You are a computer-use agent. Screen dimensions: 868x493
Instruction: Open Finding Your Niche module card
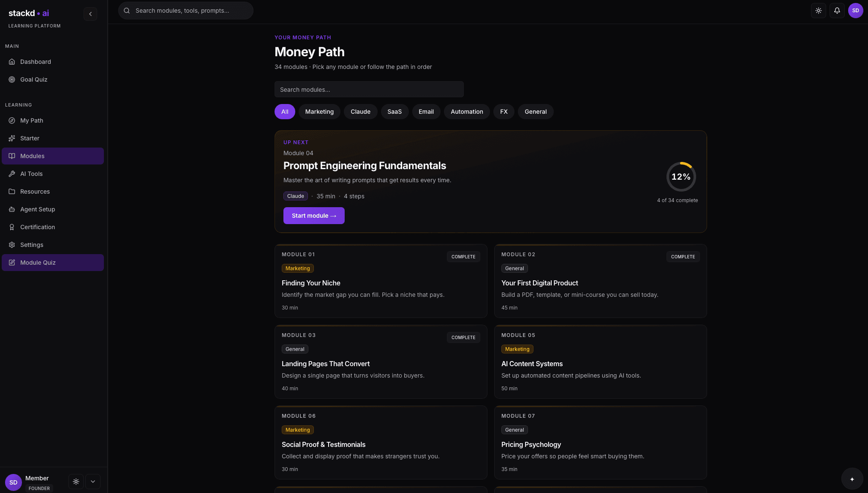[x=381, y=281]
